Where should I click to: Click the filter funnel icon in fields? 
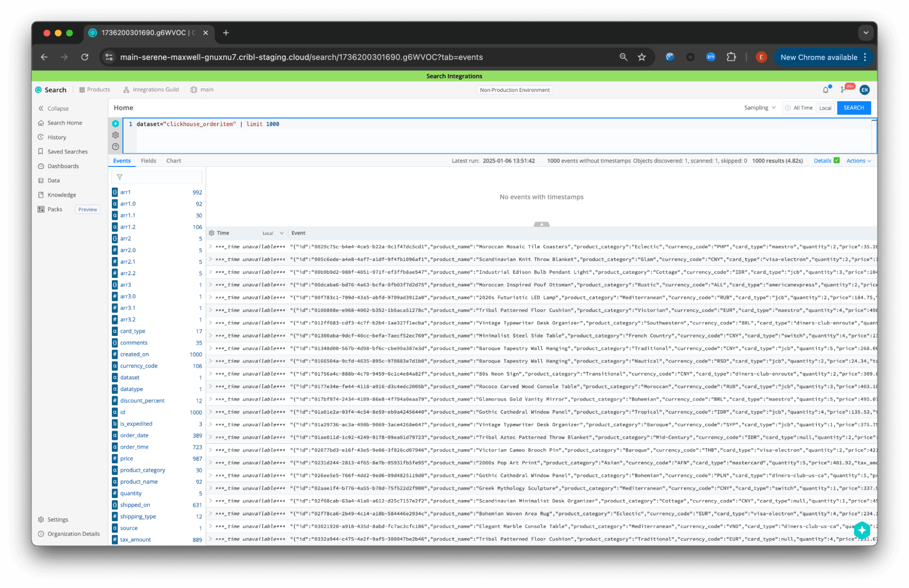click(120, 177)
